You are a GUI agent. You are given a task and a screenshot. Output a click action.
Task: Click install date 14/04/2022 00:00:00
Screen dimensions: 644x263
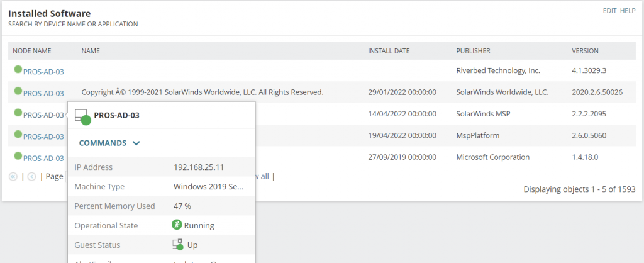click(402, 114)
